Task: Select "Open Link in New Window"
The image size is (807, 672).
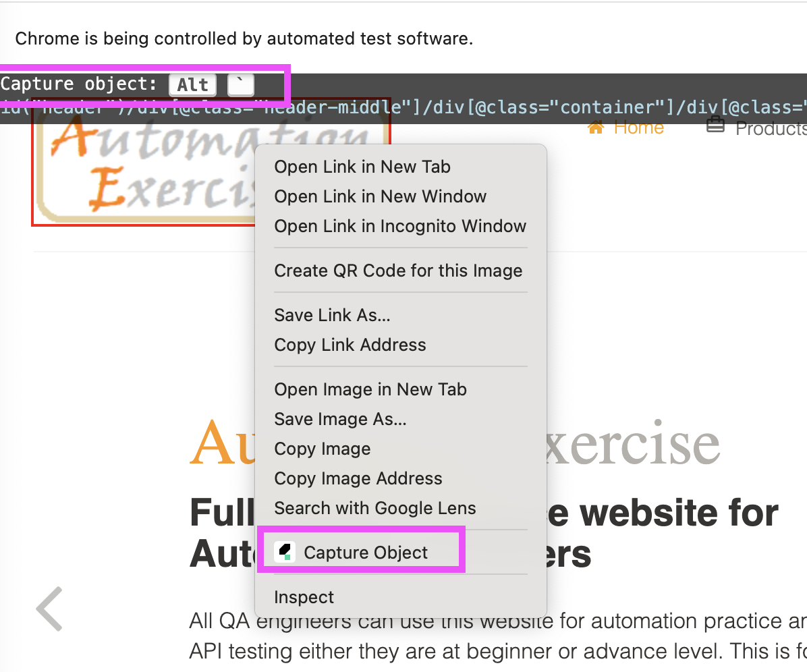Action: pos(380,196)
